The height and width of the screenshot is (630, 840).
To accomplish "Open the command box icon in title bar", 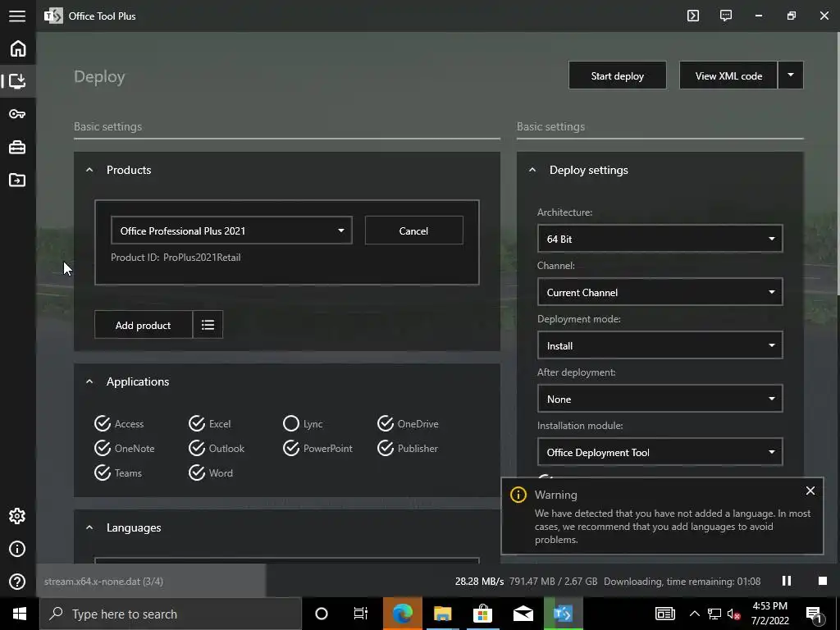I will pyautogui.click(x=692, y=16).
